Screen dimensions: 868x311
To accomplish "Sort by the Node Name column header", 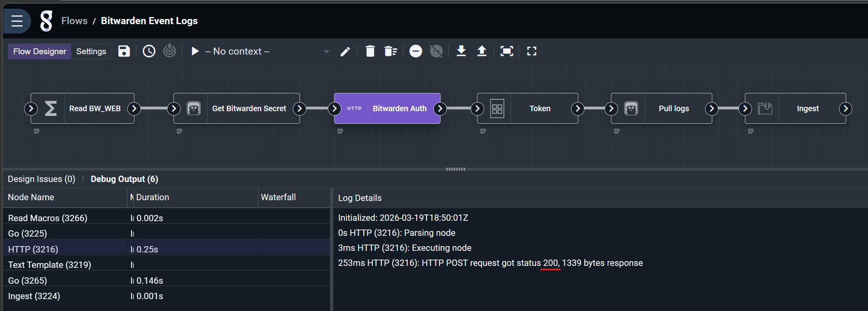I will 65,197.
